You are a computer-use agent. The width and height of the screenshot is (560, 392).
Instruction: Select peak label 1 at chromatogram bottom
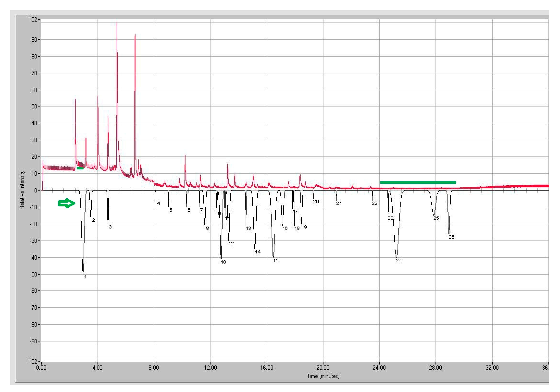[x=85, y=277]
